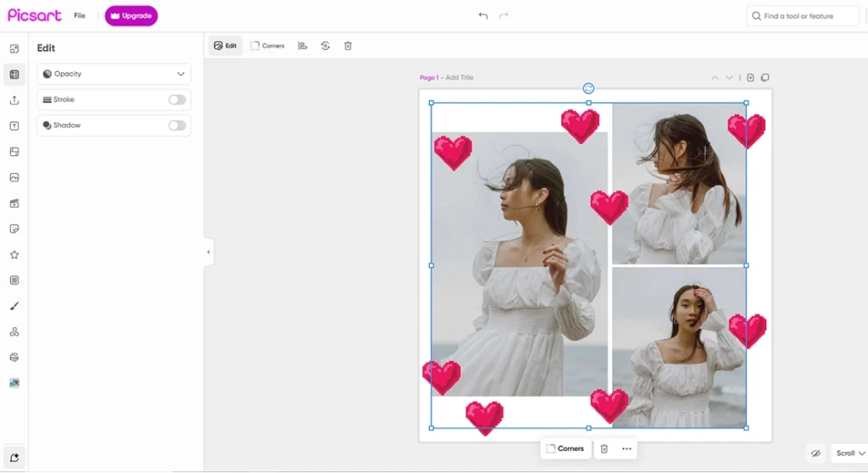Screen dimensions: 868x473
Task: Select the Edit tab in top toolbar
Action: pyautogui.click(x=225, y=46)
